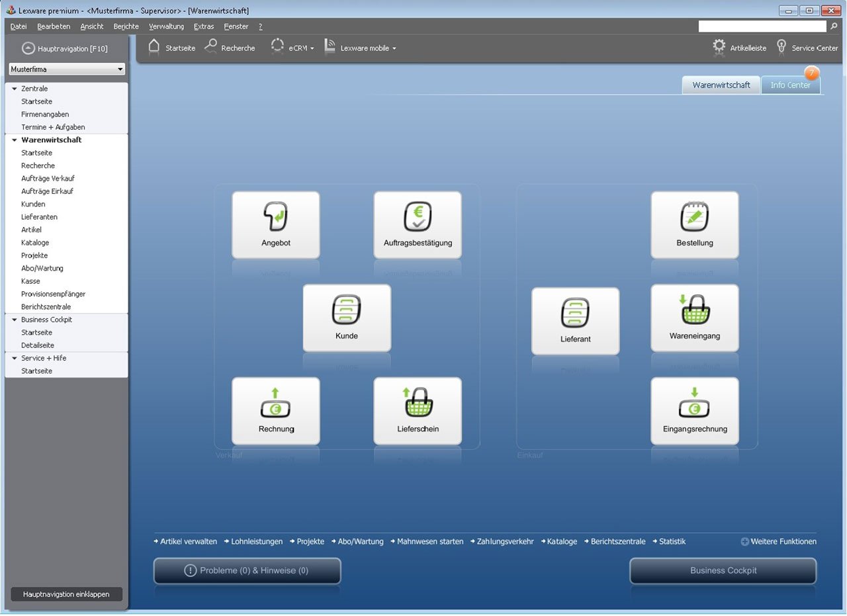
Task: Open the Musterfirma company dropdown
Action: 67,69
